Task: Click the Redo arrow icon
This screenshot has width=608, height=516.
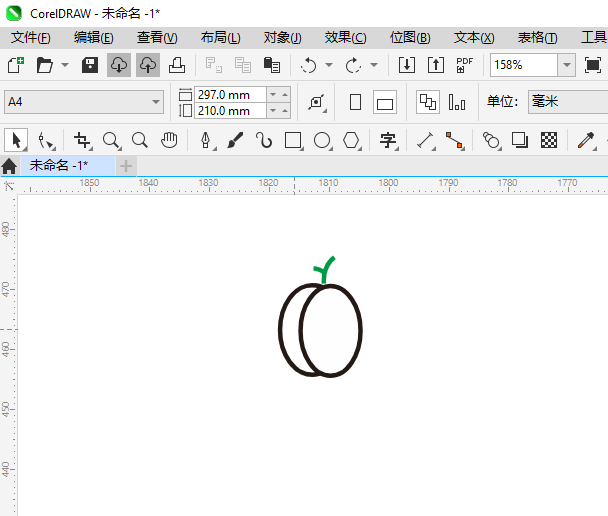Action: (353, 65)
